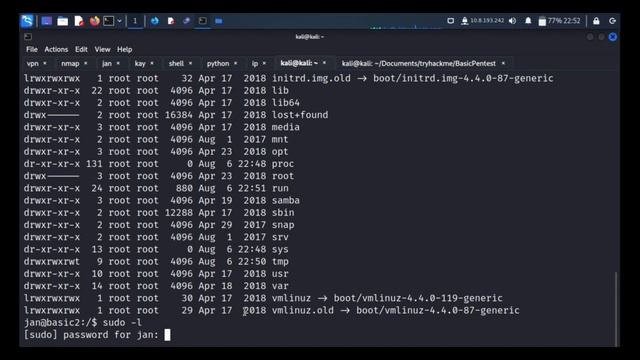Viewport: 640px width, 360px height.
Task: Switch to workspace 1
Action: click(135, 21)
